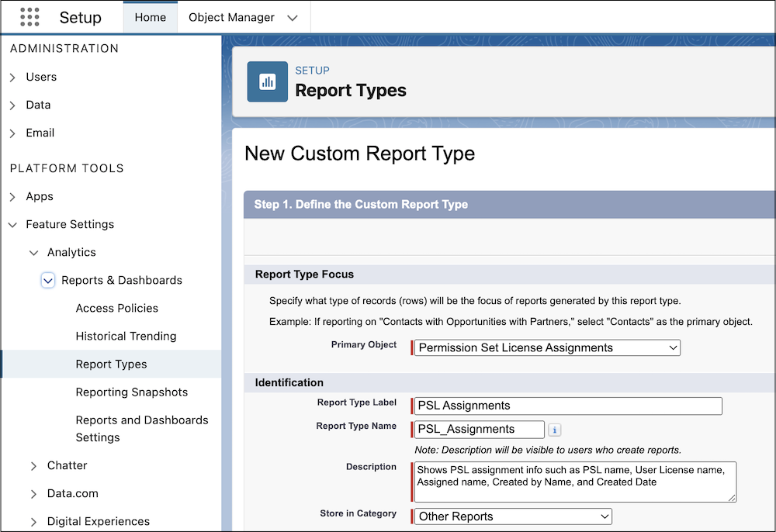Open the dropdown arrow next to Object Manager
This screenshot has width=776, height=532.
(293, 18)
